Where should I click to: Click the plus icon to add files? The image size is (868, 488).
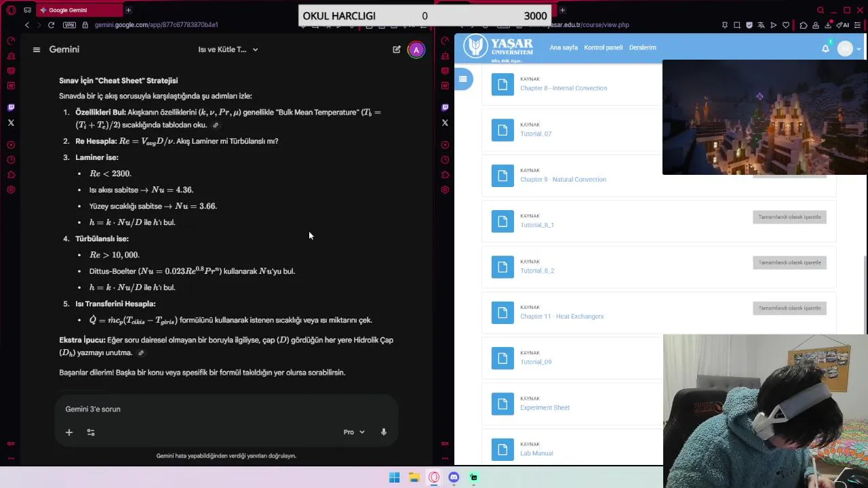[x=68, y=432]
